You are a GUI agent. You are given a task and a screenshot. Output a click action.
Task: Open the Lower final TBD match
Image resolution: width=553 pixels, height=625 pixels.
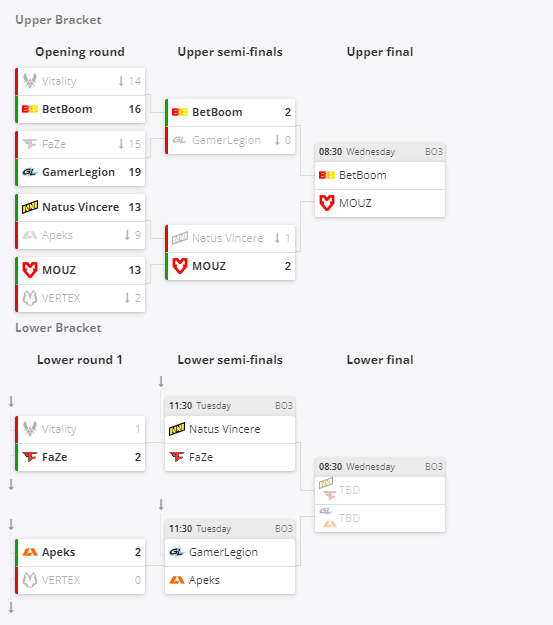pos(380,495)
